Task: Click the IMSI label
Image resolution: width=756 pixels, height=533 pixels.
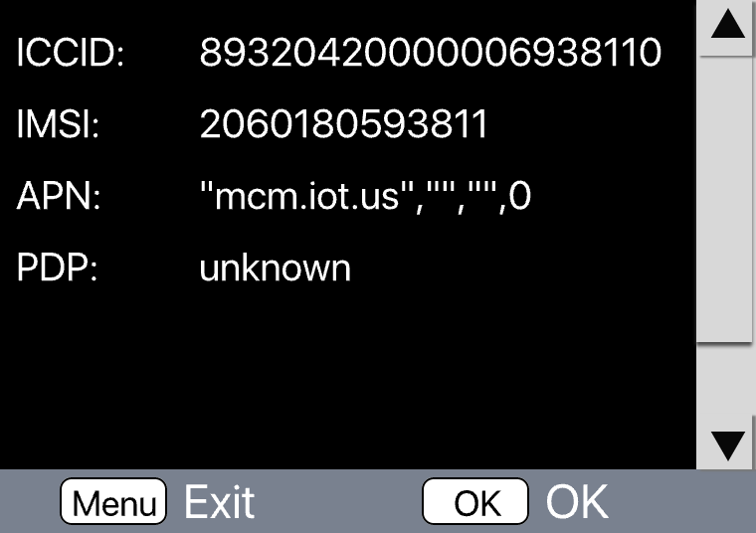Action: coord(58,124)
